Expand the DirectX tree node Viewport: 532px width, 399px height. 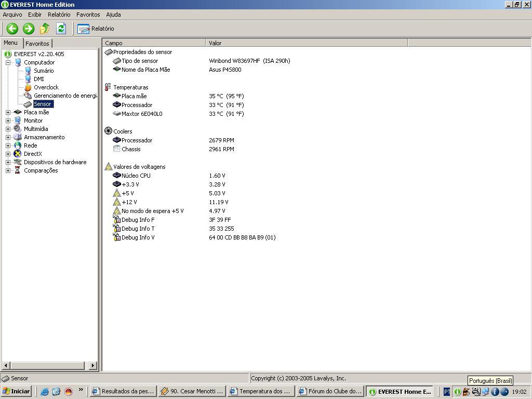pyautogui.click(x=8, y=154)
